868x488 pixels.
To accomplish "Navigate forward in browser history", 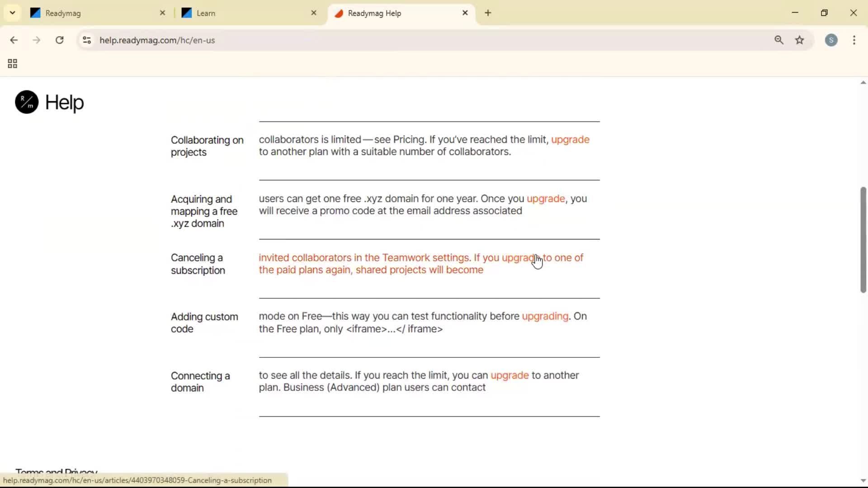I will (x=36, y=40).
